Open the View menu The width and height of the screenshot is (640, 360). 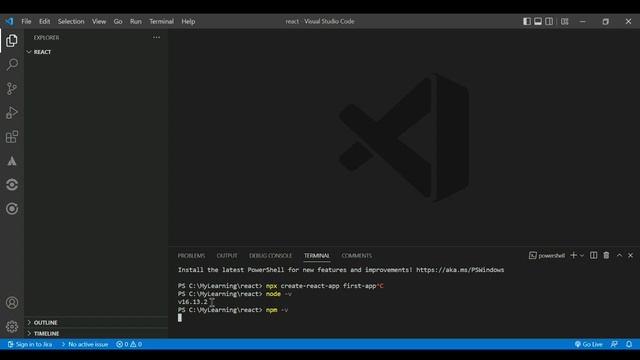[99, 21]
